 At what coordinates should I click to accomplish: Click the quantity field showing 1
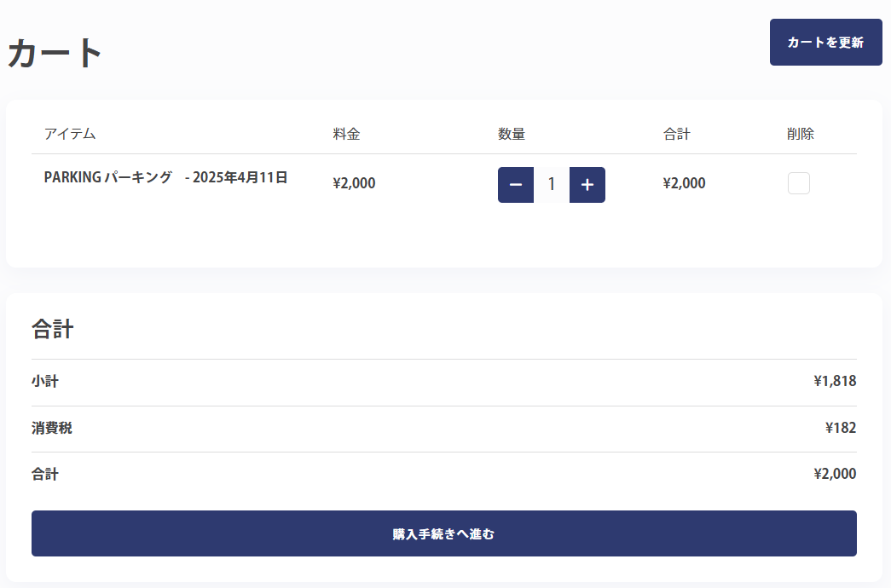tap(552, 185)
